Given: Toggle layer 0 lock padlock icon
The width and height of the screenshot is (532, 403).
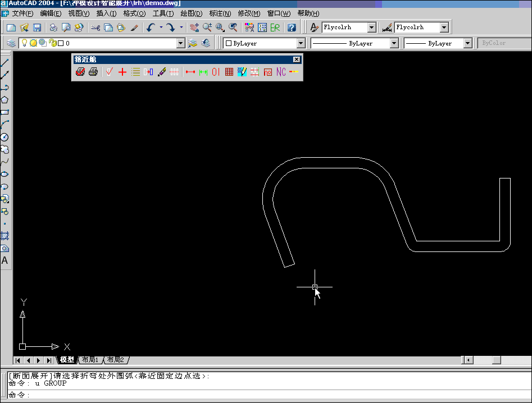Looking at the screenshot, I should click(x=53, y=43).
